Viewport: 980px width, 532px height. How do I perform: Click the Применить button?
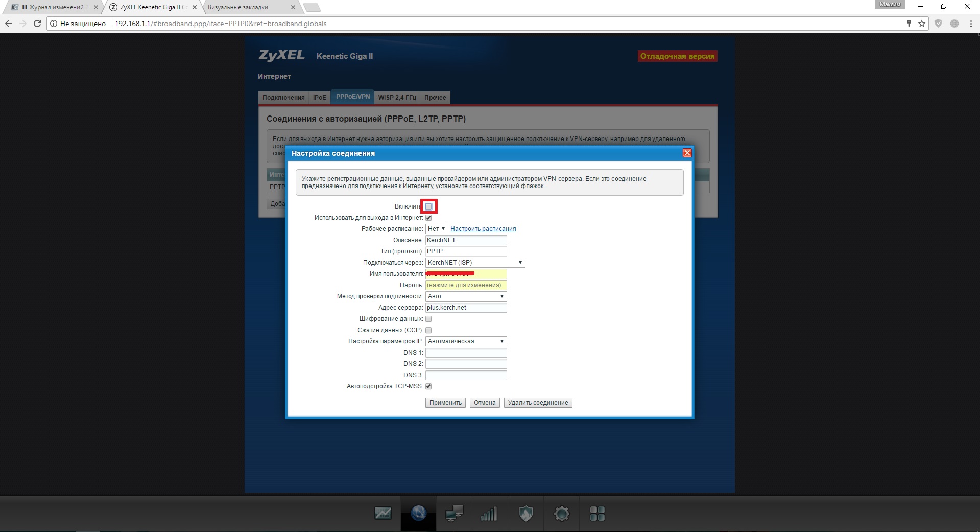(445, 403)
